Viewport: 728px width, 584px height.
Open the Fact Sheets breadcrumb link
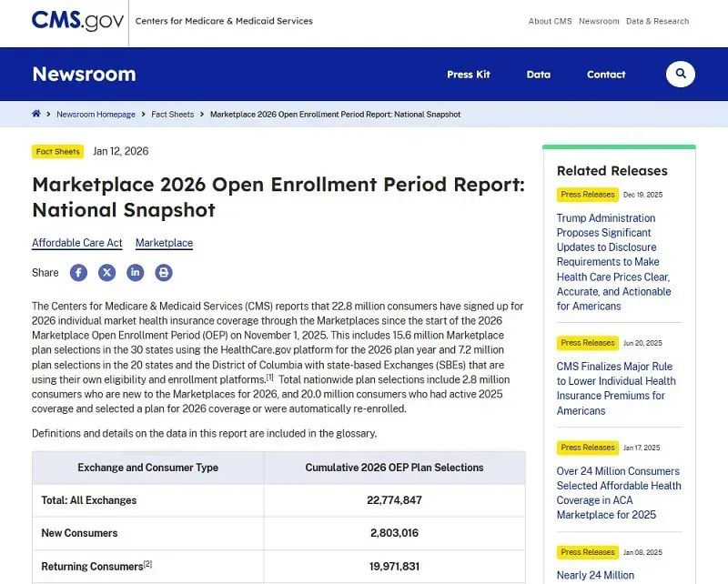pyautogui.click(x=172, y=115)
